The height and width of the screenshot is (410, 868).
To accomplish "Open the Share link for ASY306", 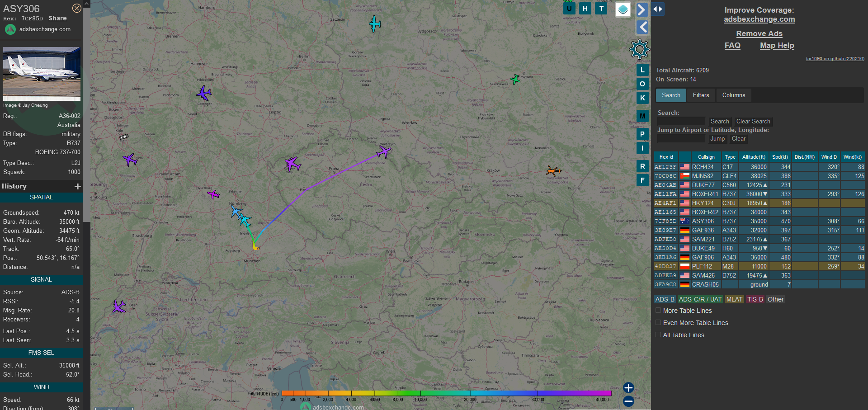I will 57,18.
